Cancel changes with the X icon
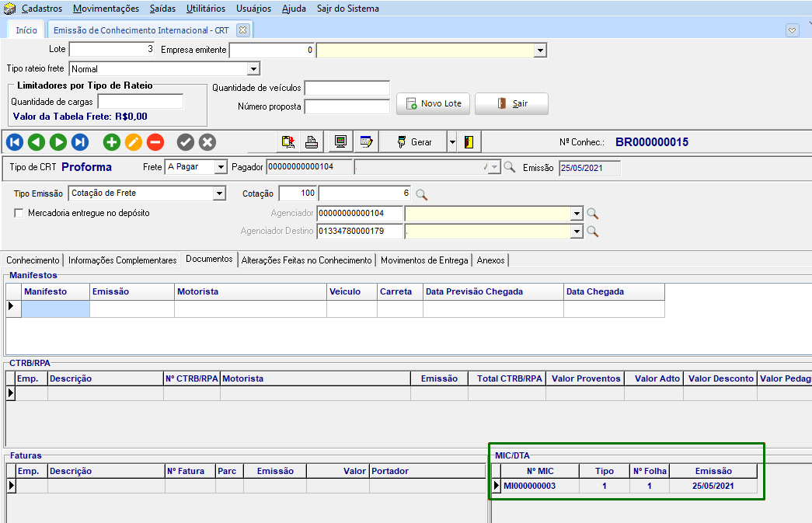This screenshot has width=812, height=523. (207, 142)
